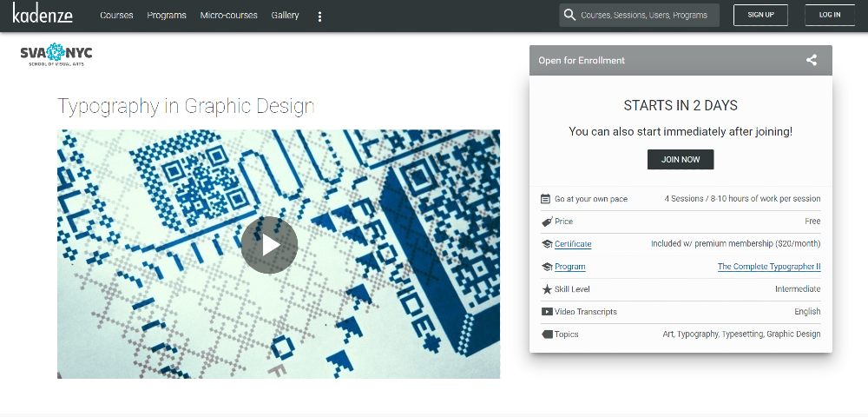
Task: Click the '4 Sessions / 8-10 hours of work per session' text
Action: click(x=742, y=199)
